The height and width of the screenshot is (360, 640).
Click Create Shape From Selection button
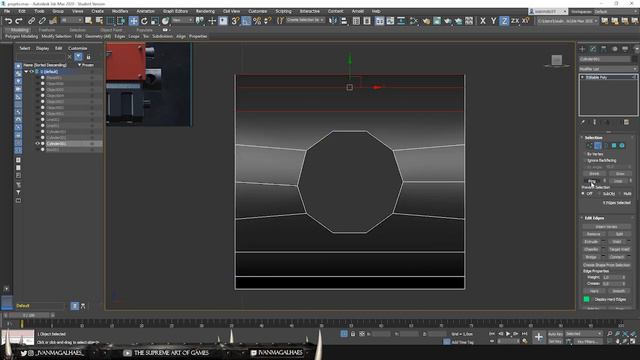[607, 265]
